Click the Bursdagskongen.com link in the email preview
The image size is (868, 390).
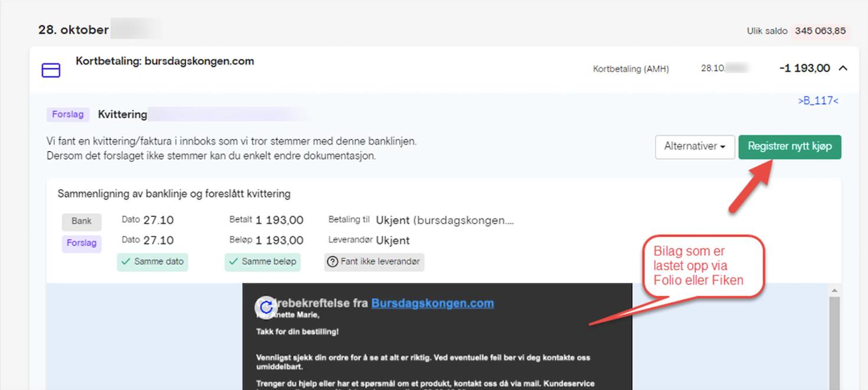coord(433,303)
